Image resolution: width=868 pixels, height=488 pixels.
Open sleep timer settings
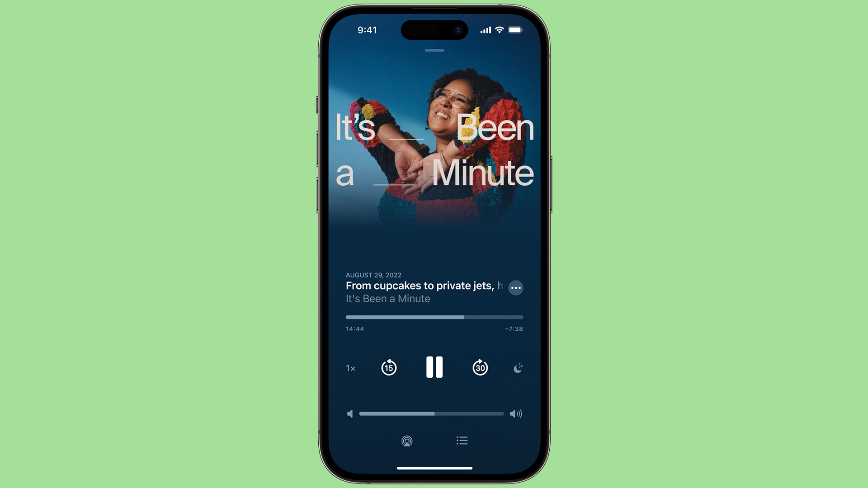pyautogui.click(x=517, y=368)
